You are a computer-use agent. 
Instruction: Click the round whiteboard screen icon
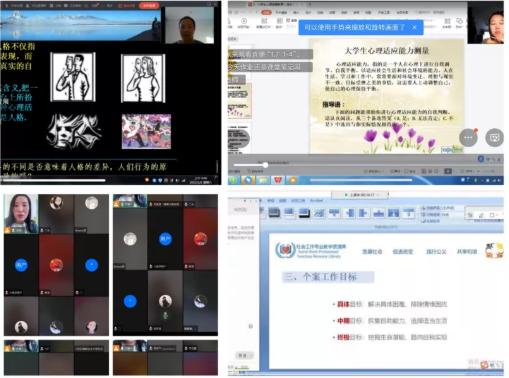494,137
